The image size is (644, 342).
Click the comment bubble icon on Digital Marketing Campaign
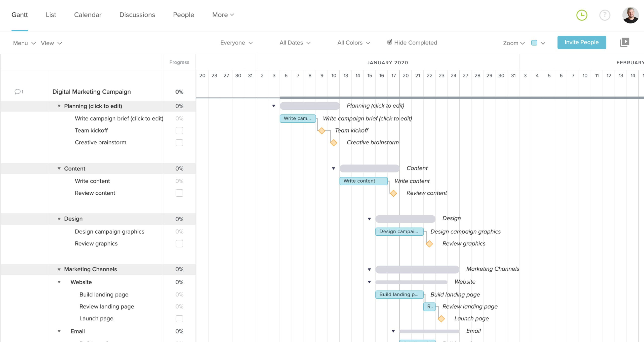(17, 91)
